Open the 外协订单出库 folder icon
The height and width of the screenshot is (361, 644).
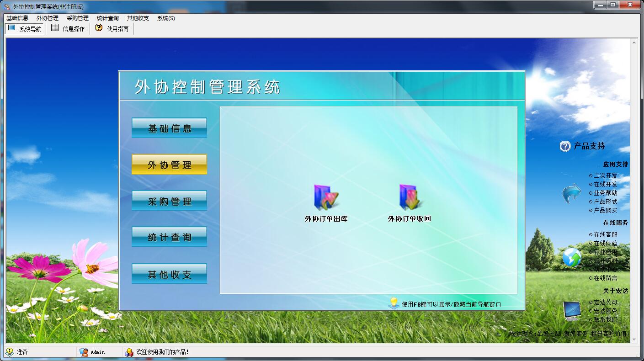[326, 197]
